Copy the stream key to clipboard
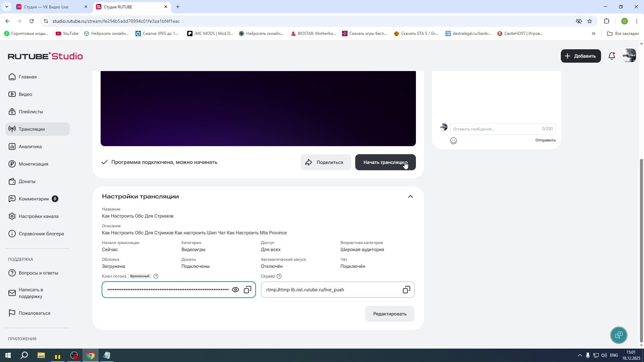Screen dimensions: 644x362 (248, 290)
